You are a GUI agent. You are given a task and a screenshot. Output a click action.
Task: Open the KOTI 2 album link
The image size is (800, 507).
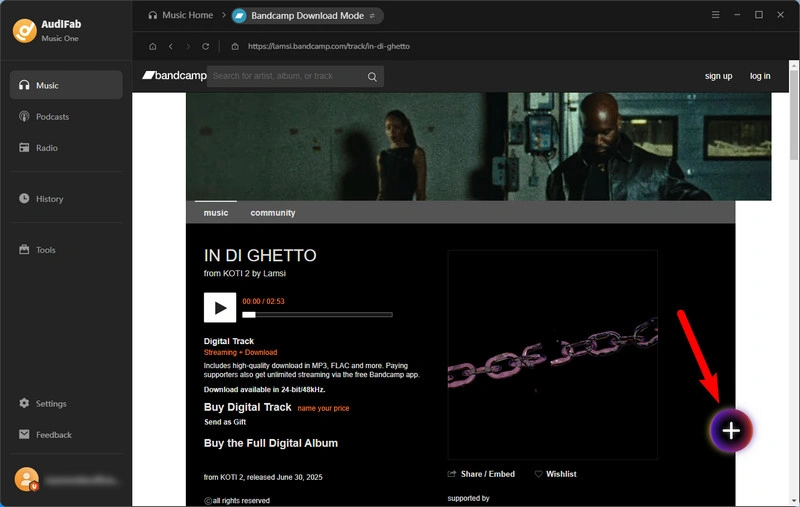(236, 273)
